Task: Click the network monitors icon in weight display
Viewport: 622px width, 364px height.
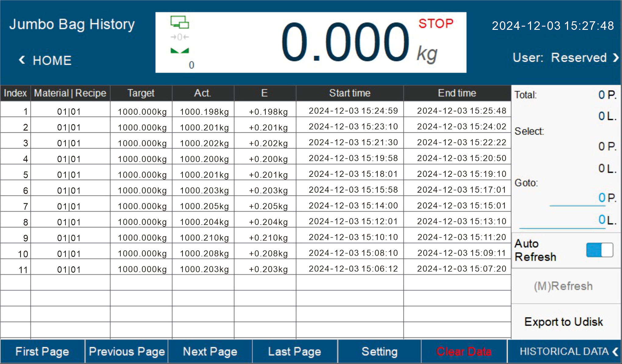Action: pos(179,22)
